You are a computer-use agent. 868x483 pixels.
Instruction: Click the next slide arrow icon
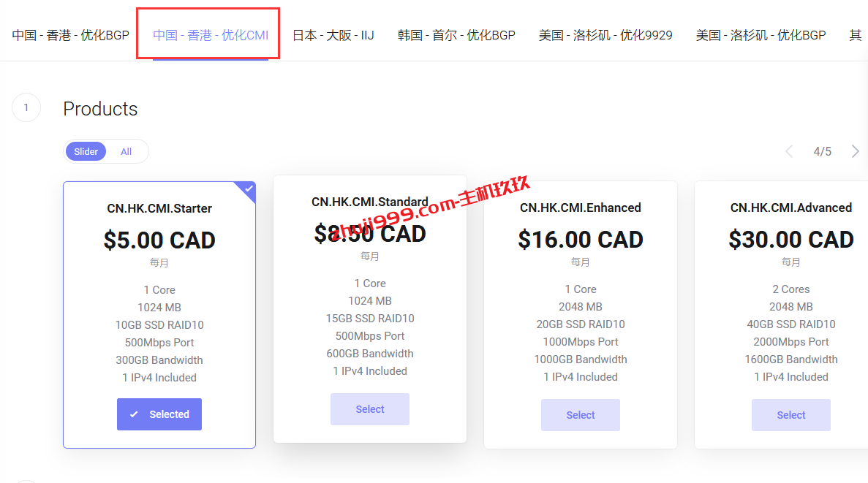[855, 151]
